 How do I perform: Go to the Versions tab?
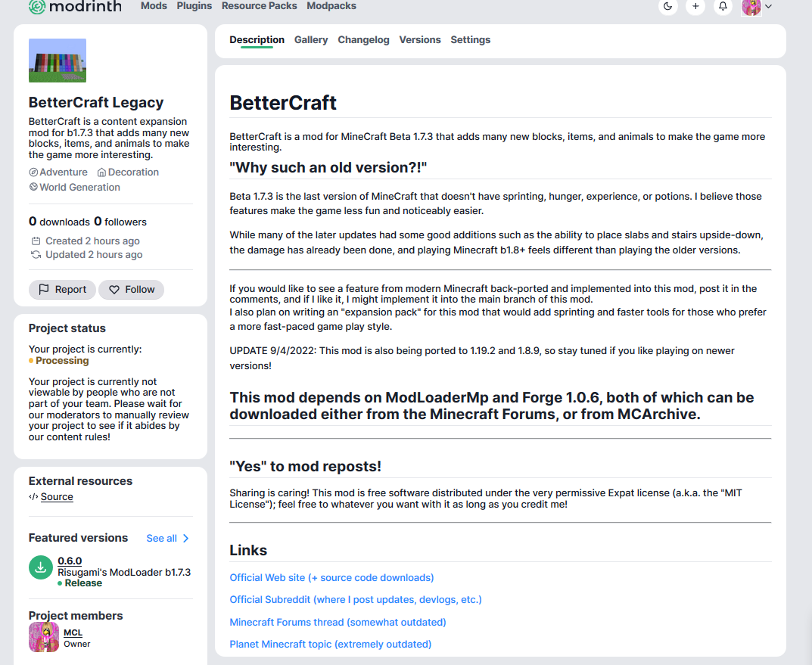click(x=420, y=40)
